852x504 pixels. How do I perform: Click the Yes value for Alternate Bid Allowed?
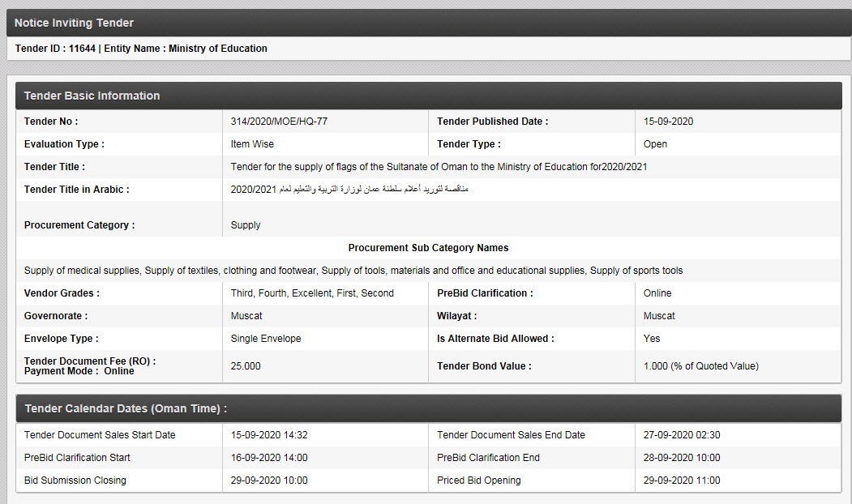click(652, 339)
